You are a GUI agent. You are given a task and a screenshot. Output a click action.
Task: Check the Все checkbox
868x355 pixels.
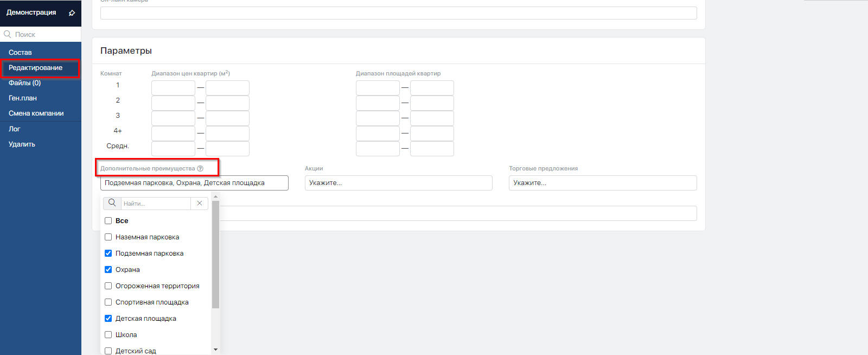point(108,221)
